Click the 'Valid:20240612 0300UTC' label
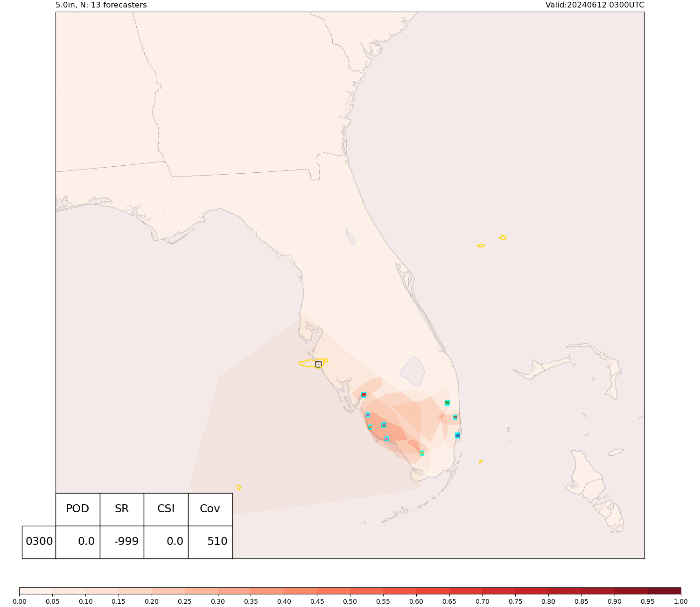The height and width of the screenshot is (607, 700). click(x=595, y=5)
